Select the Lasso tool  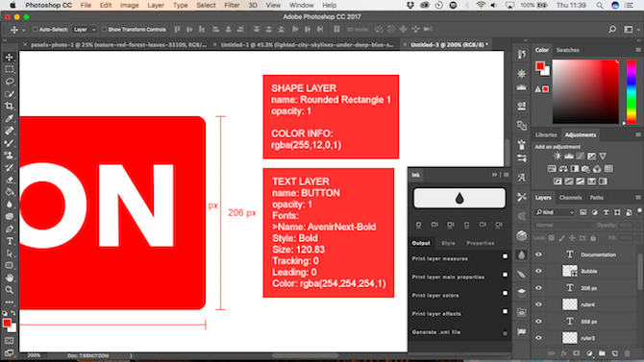[x=9, y=82]
